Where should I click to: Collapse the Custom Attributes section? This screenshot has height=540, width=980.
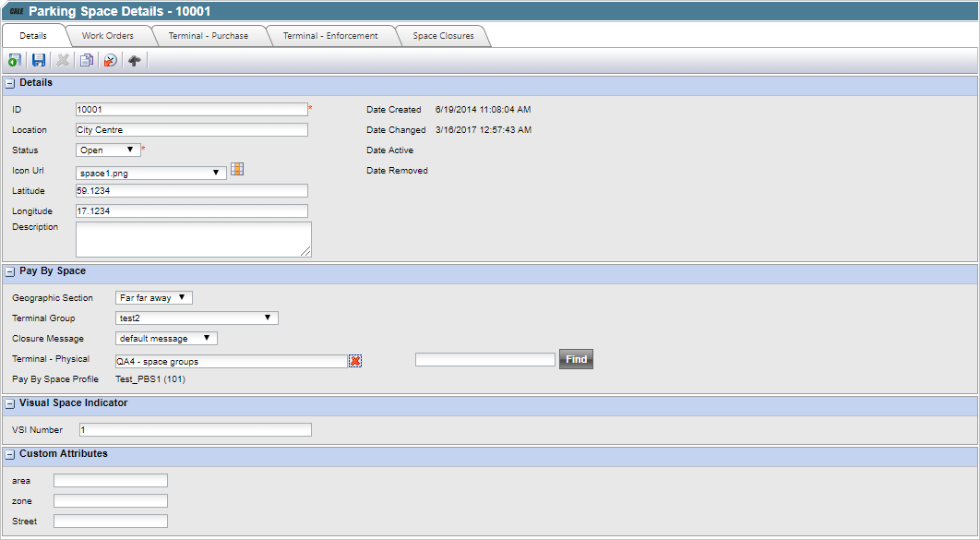tap(10, 454)
